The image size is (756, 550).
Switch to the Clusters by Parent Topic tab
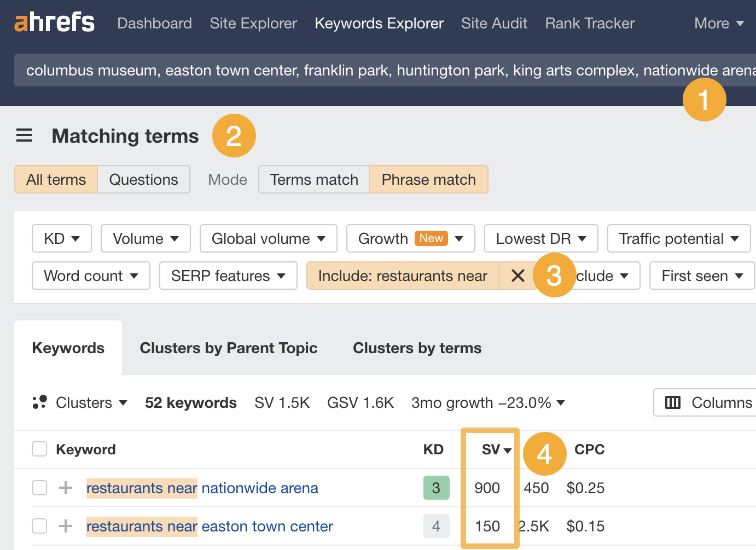click(x=229, y=348)
